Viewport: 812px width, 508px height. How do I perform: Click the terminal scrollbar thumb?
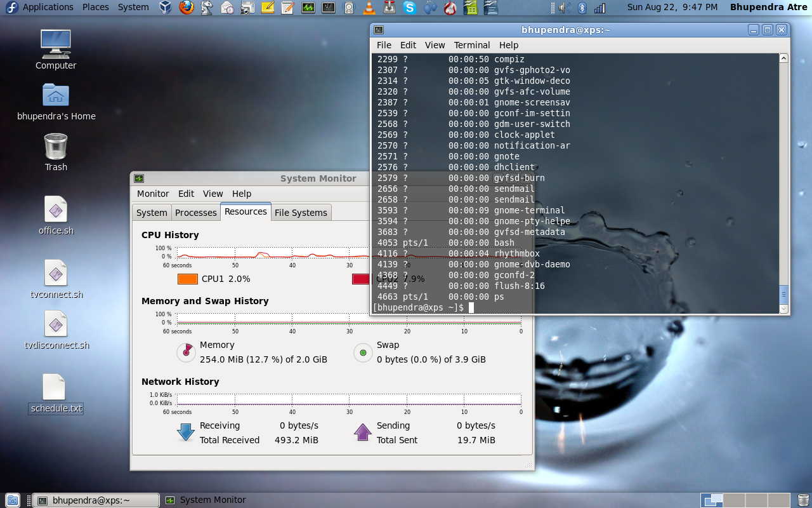coord(783,295)
